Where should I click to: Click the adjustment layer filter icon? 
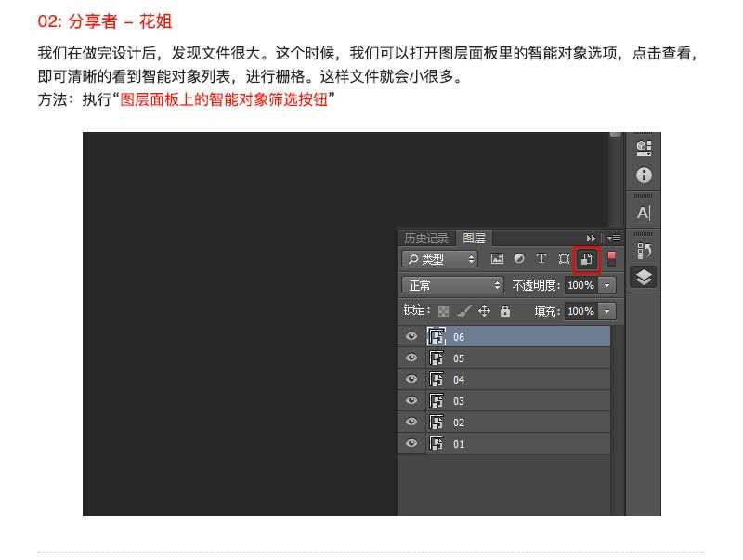(518, 257)
